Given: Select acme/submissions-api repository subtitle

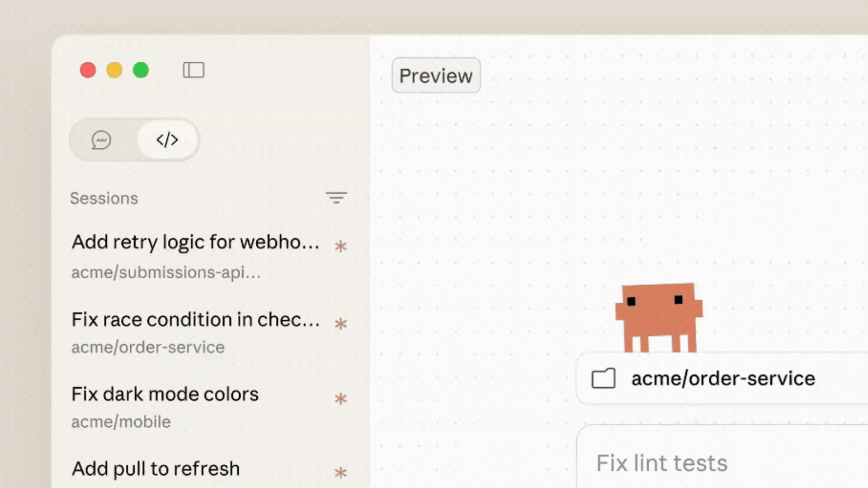Looking at the screenshot, I should (x=166, y=272).
